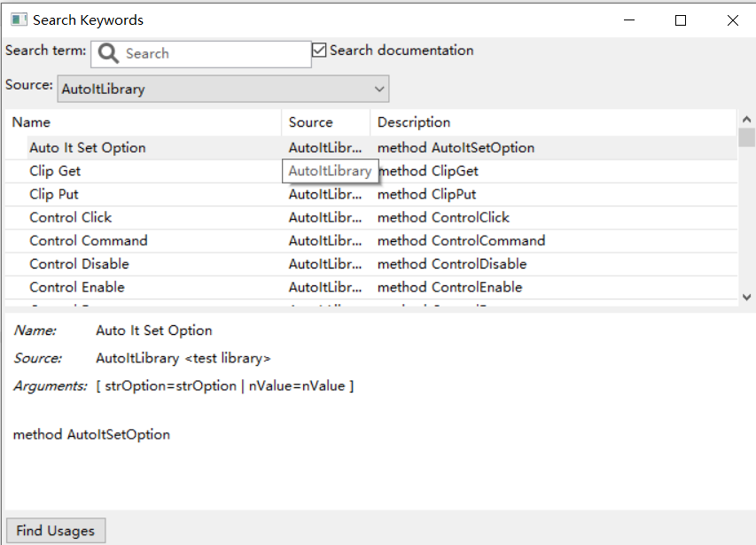
Task: Select the Control Command keyword
Action: (x=89, y=240)
